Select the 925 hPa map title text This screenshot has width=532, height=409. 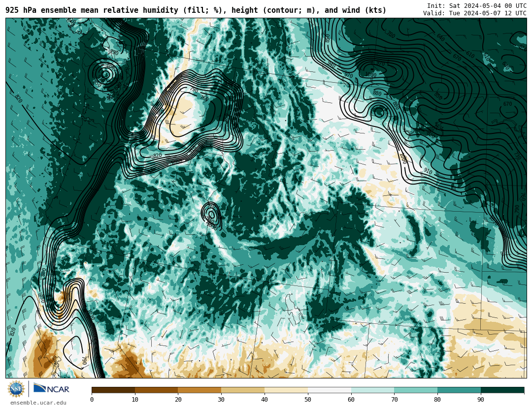tap(196, 10)
